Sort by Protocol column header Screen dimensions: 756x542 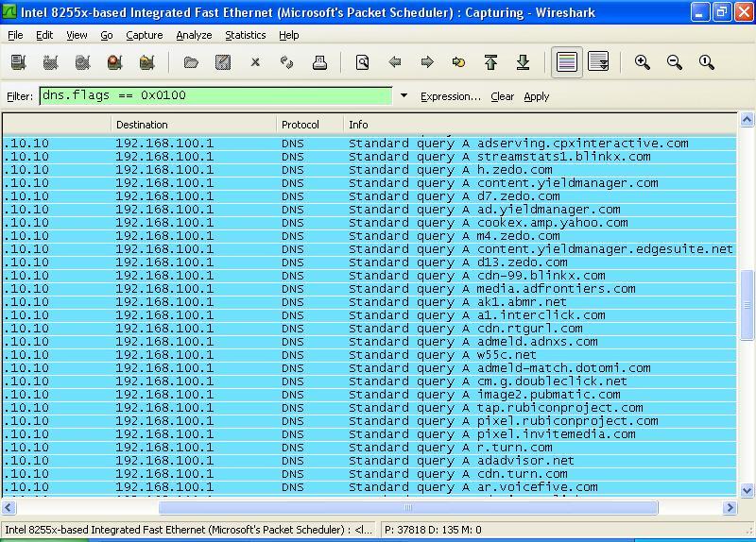pos(310,125)
